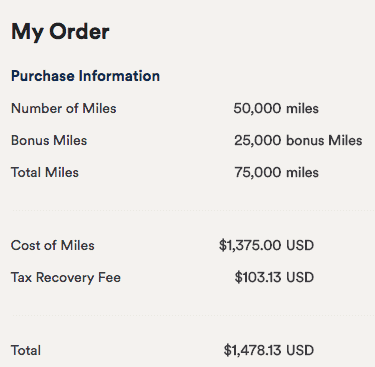Viewport: 375px width, 367px height.
Task: Select the Purchase Information section title
Action: click(85, 76)
